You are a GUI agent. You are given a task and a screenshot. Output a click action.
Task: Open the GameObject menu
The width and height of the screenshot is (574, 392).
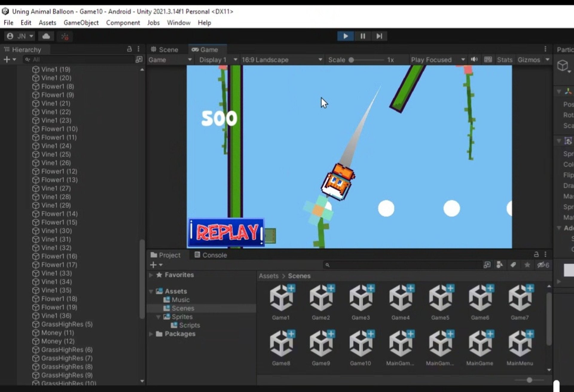81,23
